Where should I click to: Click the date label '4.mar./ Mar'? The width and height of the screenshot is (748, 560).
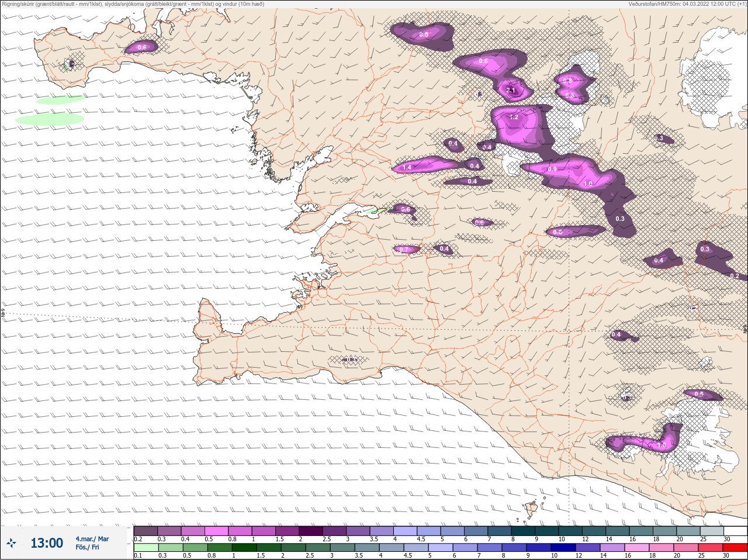tap(92, 538)
